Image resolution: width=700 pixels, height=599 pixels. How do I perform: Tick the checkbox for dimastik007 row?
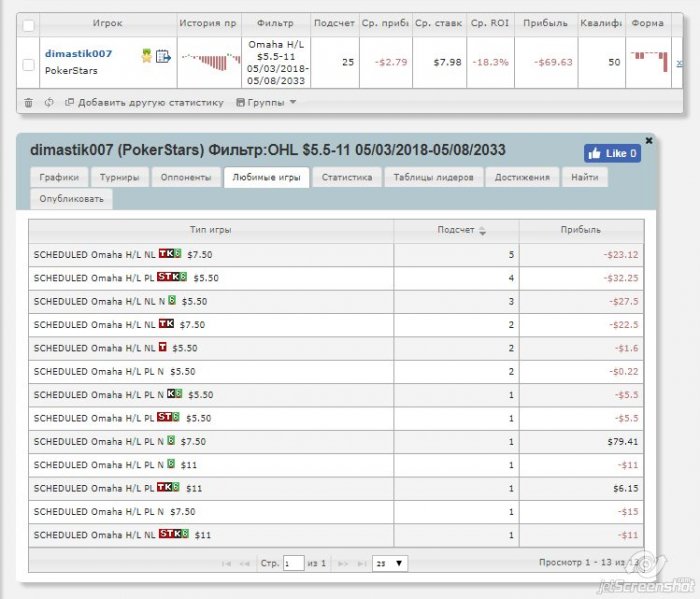coord(28,65)
